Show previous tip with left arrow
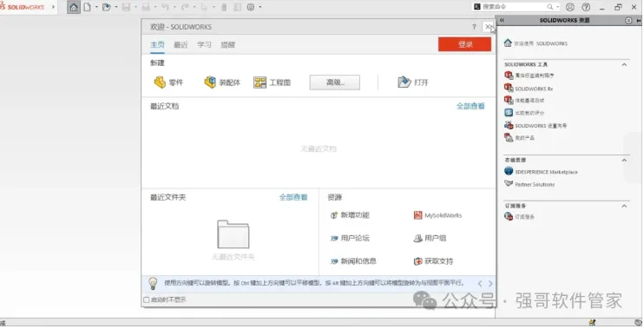Image resolution: width=644 pixels, height=329 pixels. 480,283
